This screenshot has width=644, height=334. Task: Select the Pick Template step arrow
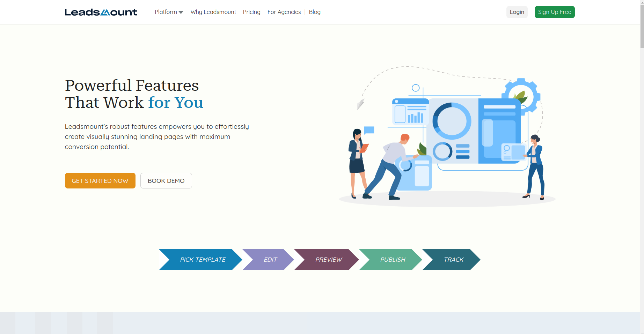coord(201,260)
